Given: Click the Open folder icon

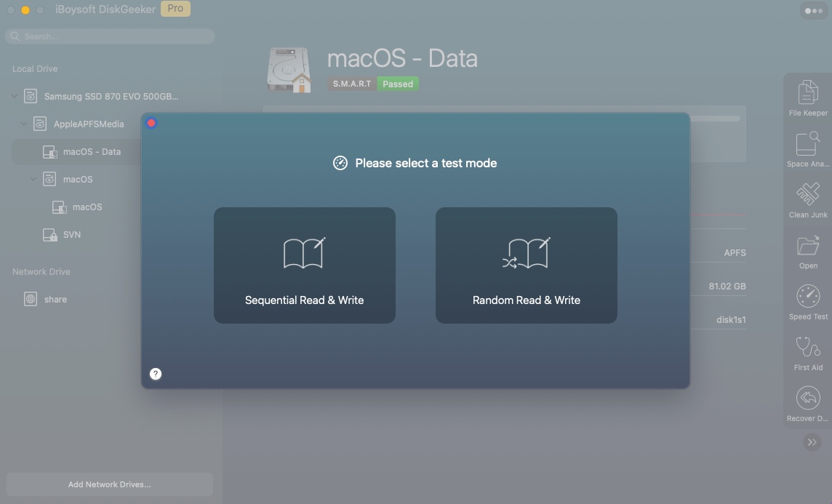Looking at the screenshot, I should 808,250.
